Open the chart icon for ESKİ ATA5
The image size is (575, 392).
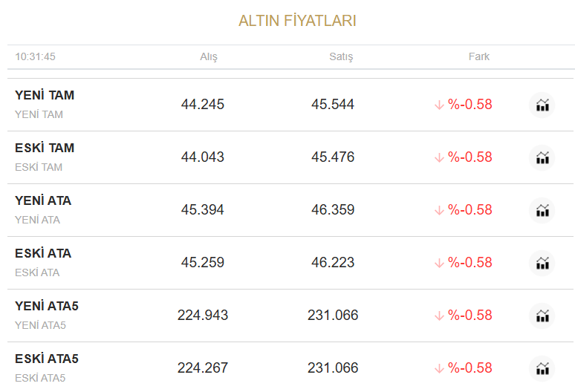pos(542,369)
